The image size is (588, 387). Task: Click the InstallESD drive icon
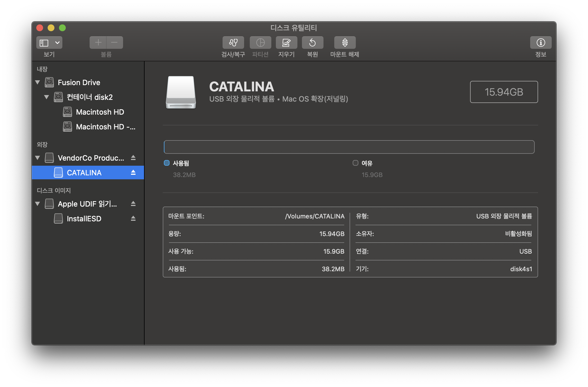pos(58,218)
